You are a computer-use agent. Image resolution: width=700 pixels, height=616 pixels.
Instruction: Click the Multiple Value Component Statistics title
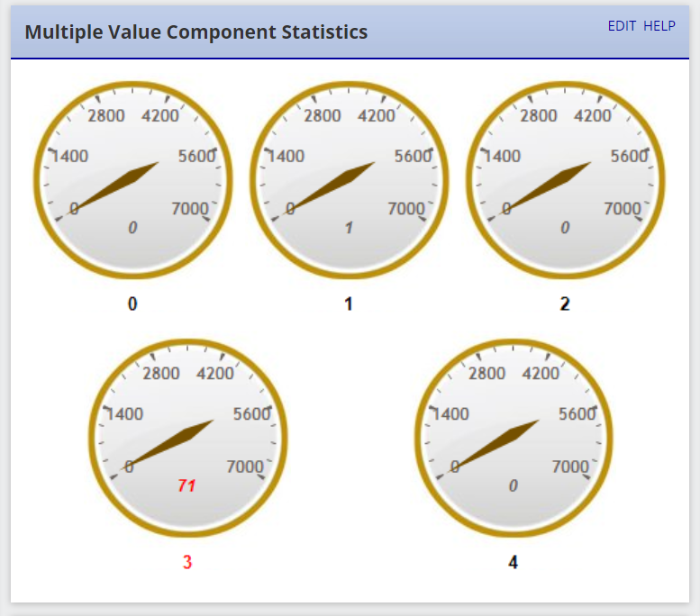(196, 32)
